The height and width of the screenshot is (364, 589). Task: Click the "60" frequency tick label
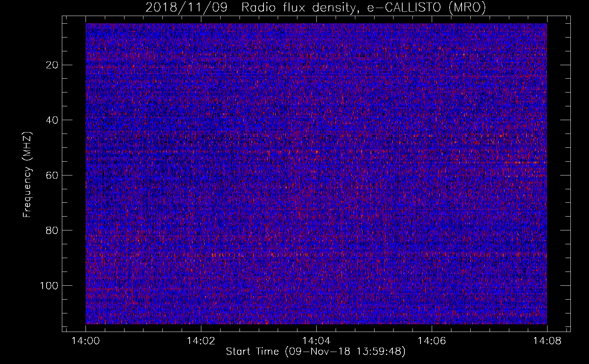[52, 175]
